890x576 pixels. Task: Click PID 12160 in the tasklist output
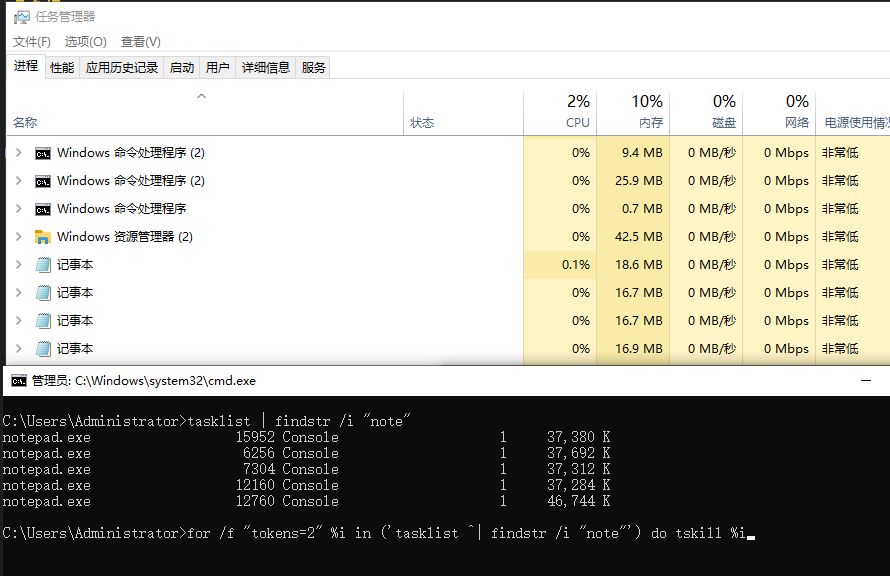255,485
